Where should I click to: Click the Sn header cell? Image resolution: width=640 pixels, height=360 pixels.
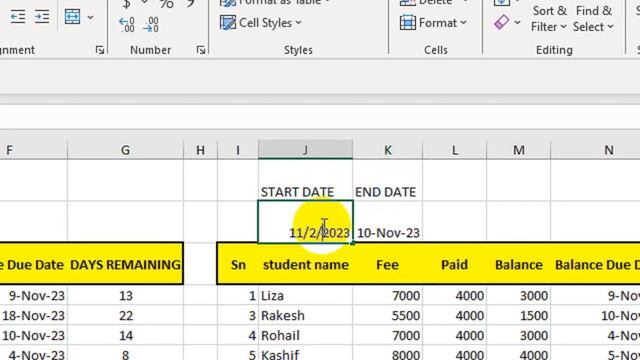(x=238, y=264)
